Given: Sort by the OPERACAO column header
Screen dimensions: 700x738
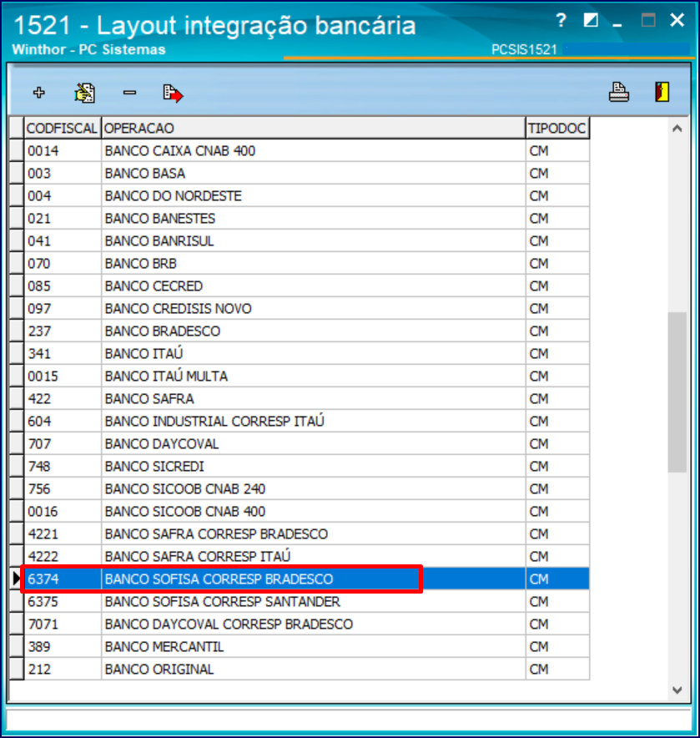Looking at the screenshot, I should coord(314,128).
